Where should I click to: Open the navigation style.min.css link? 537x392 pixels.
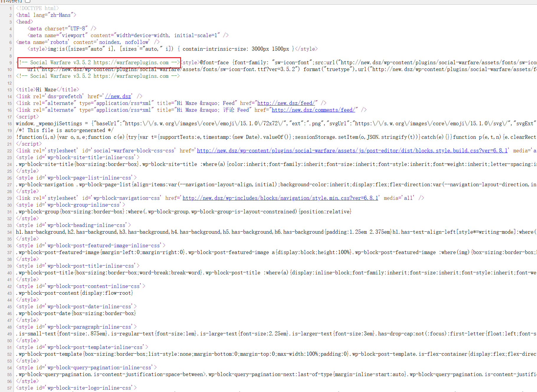pyautogui.click(x=280, y=198)
